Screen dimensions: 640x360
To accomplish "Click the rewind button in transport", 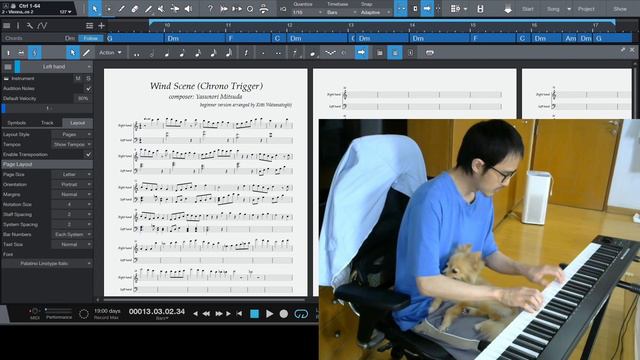I will click(207, 313).
